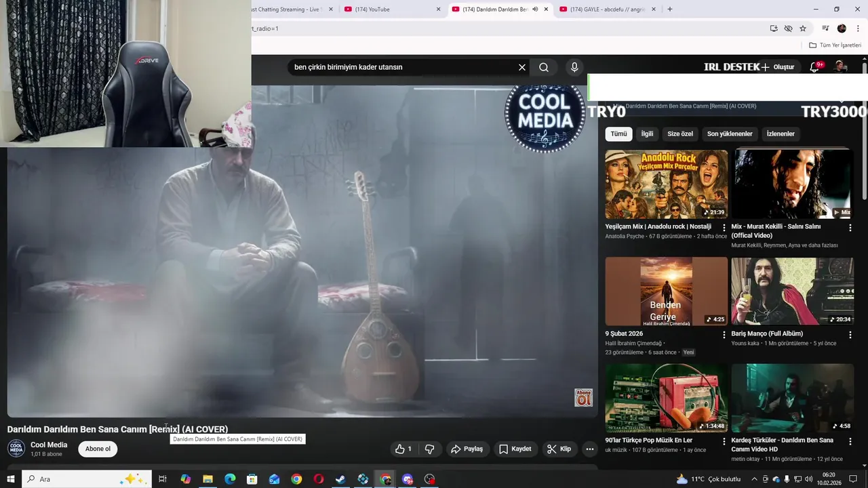Open Task View in the taskbar
This screenshot has width=868, height=488.
163,479
